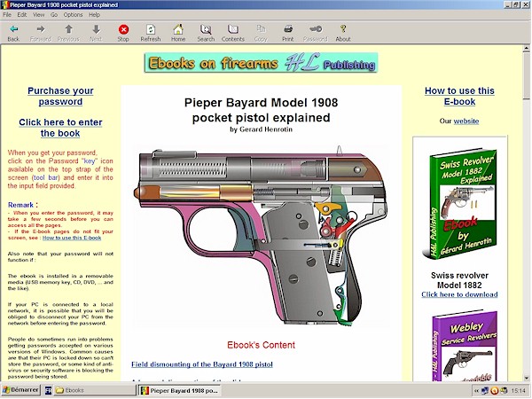Open 'How to use this E-book' heading link
Screen dimensions: 532x399
459,97
